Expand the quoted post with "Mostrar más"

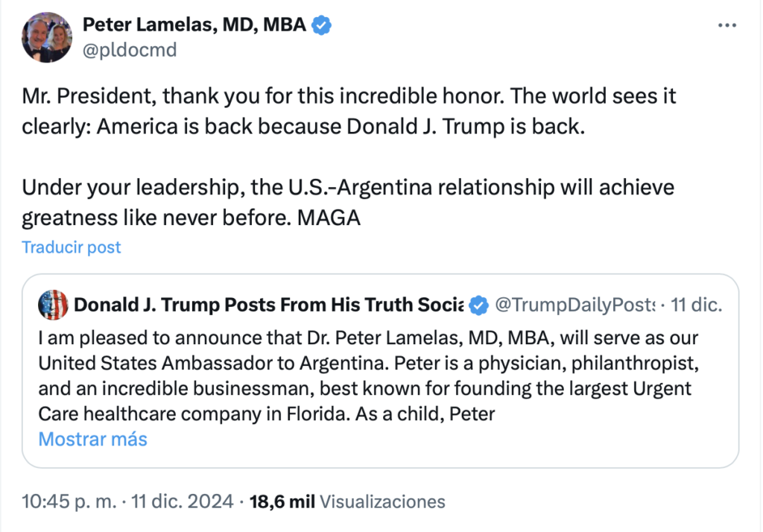click(92, 439)
